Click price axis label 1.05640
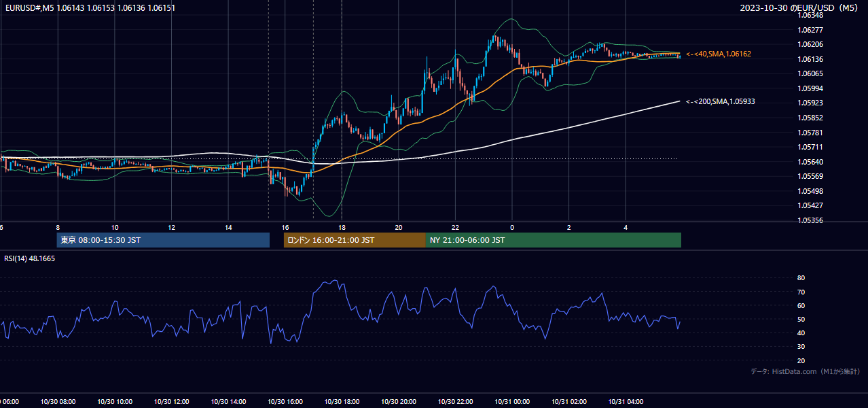The height and width of the screenshot is (408, 868). (x=810, y=162)
